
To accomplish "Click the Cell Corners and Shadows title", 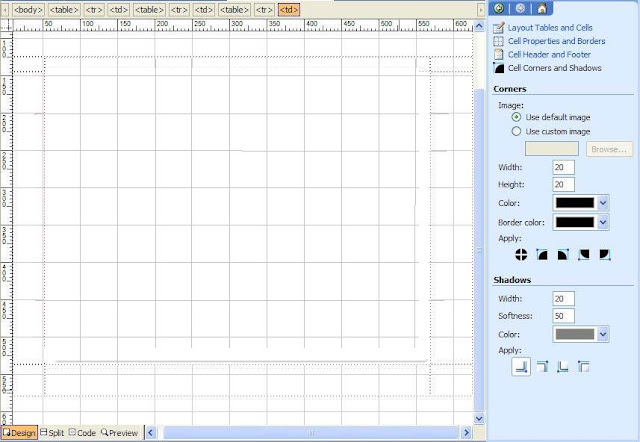I will (x=554, y=68).
